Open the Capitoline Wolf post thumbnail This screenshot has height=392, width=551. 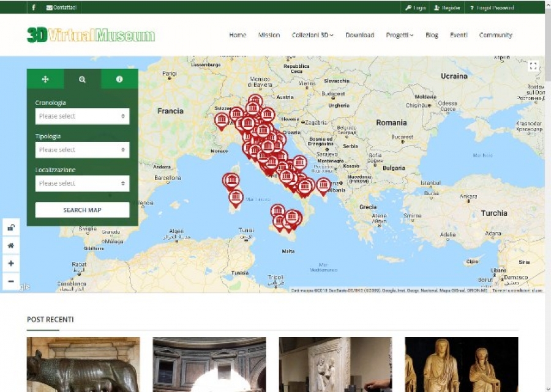coord(83,364)
